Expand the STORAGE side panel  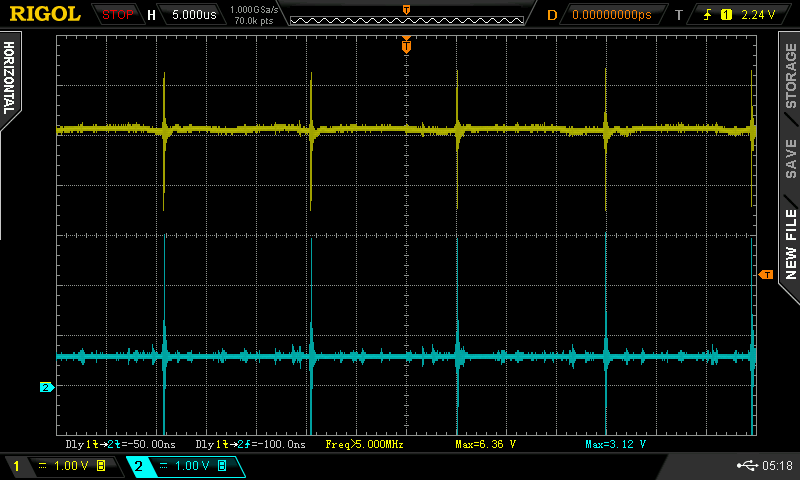[x=790, y=75]
